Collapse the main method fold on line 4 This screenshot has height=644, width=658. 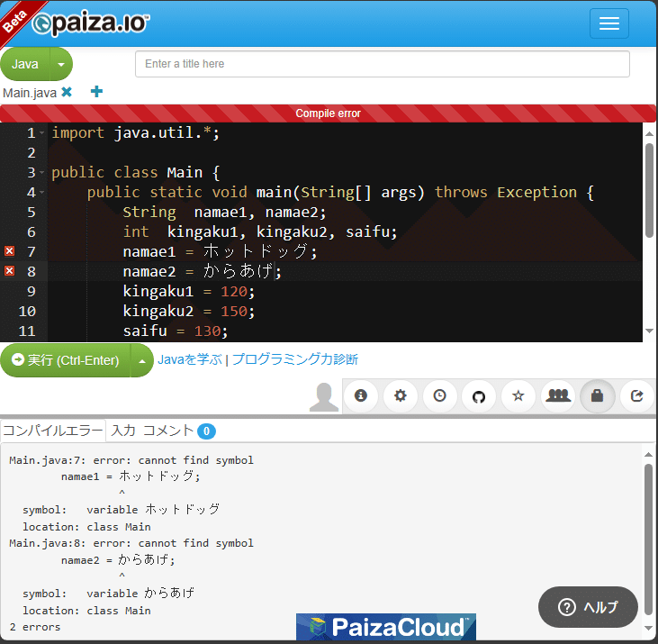42,192
